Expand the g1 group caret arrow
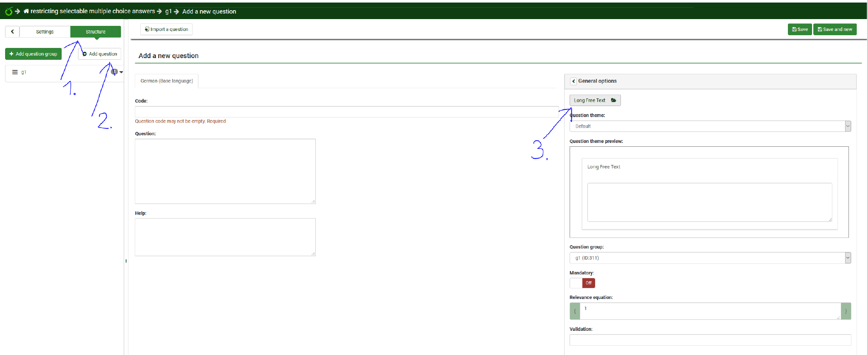 [121, 72]
